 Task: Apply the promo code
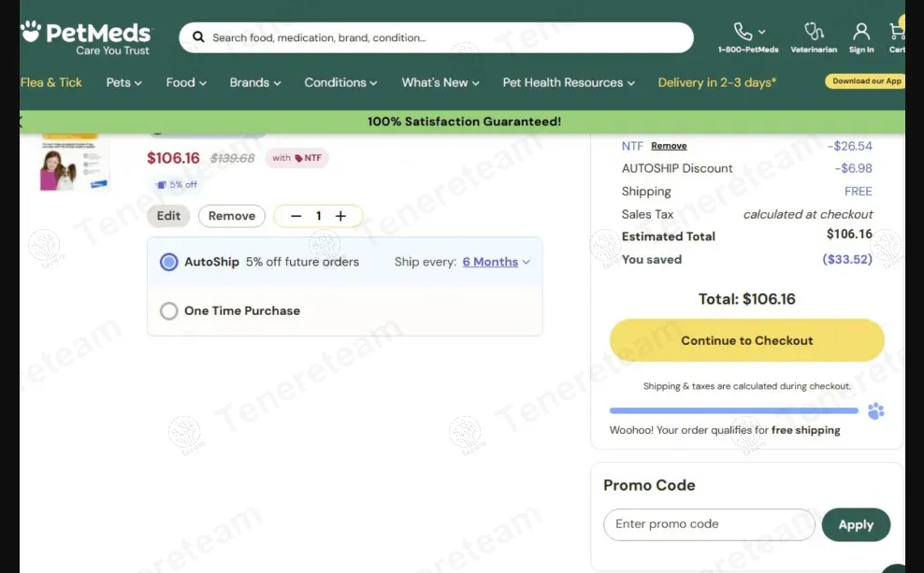pos(855,524)
